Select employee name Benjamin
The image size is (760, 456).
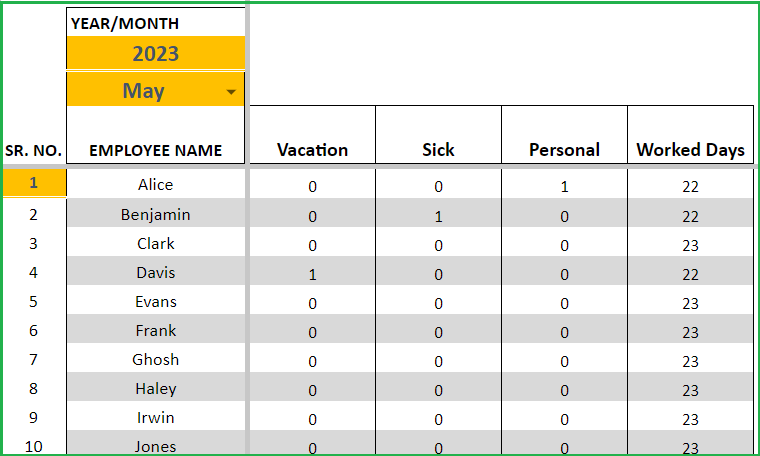pos(156,214)
